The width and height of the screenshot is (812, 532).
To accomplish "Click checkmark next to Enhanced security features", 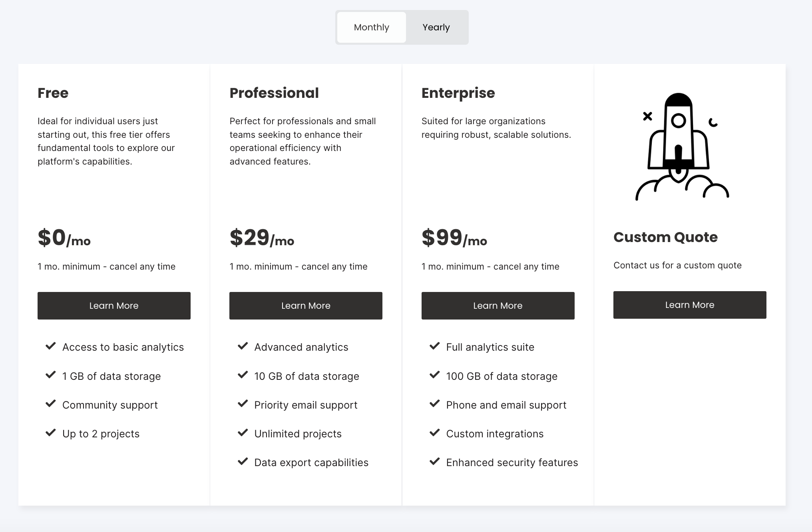I will [434, 461].
